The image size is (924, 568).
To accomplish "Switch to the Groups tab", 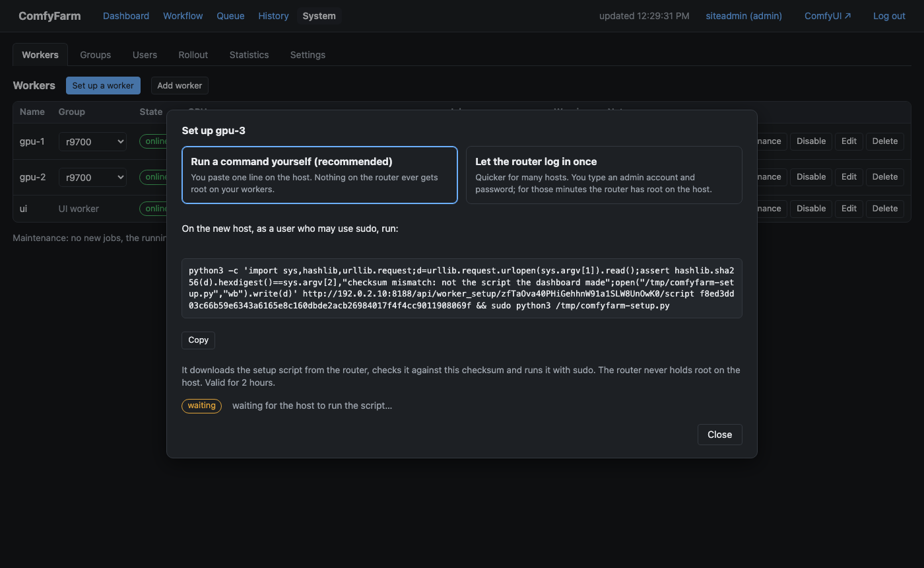I will coord(96,55).
